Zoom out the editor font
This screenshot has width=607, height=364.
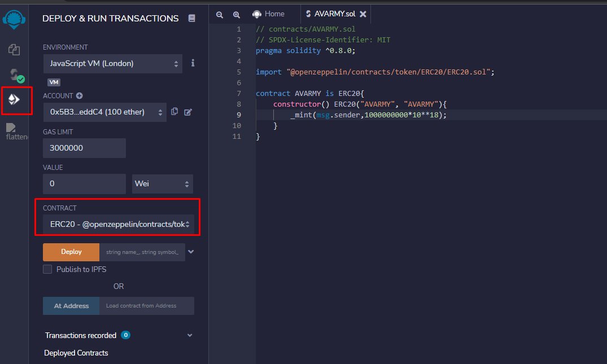tap(220, 14)
